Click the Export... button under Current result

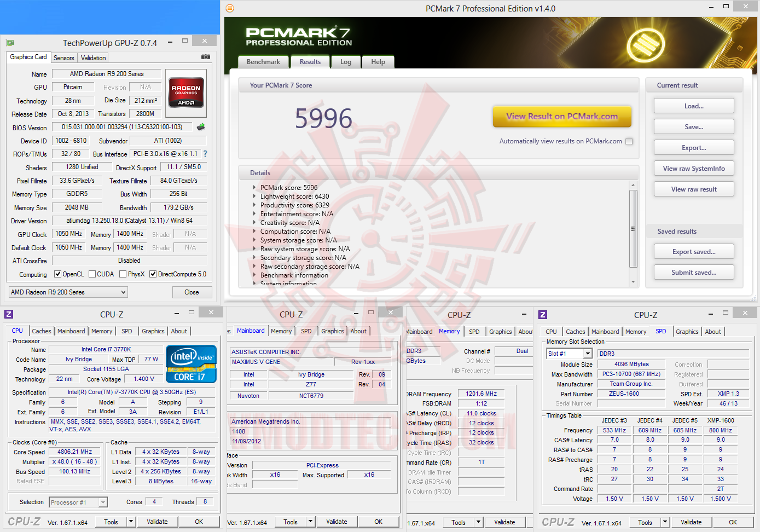(694, 148)
